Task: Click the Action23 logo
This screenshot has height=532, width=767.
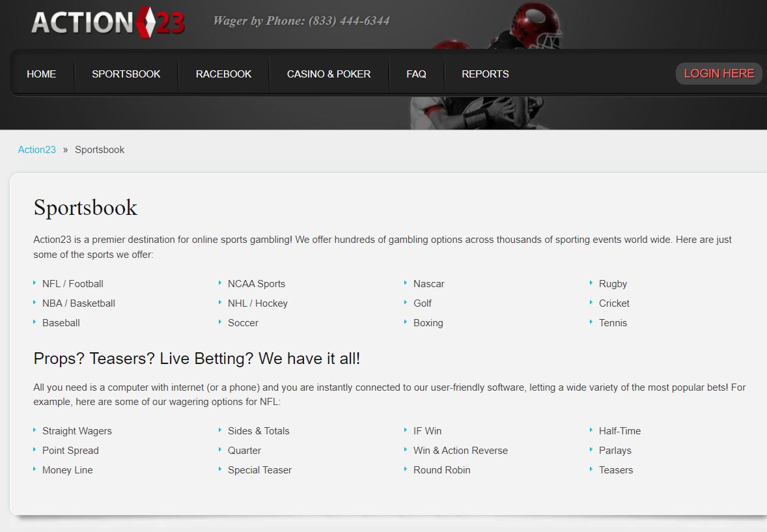Action: [x=107, y=22]
